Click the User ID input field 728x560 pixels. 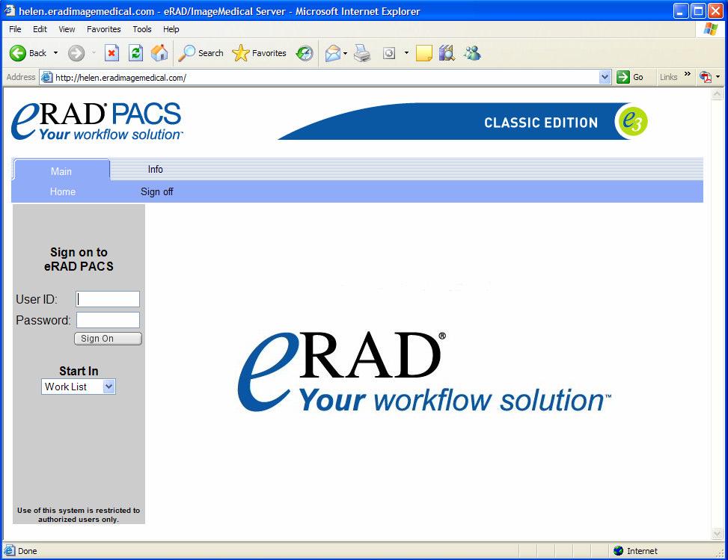[x=108, y=299]
